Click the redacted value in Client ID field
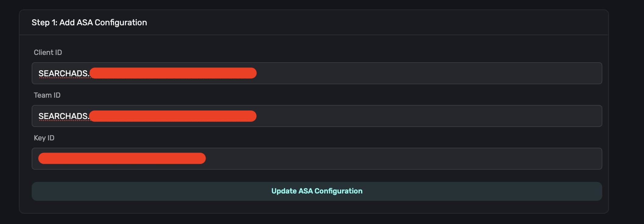 [x=173, y=73]
